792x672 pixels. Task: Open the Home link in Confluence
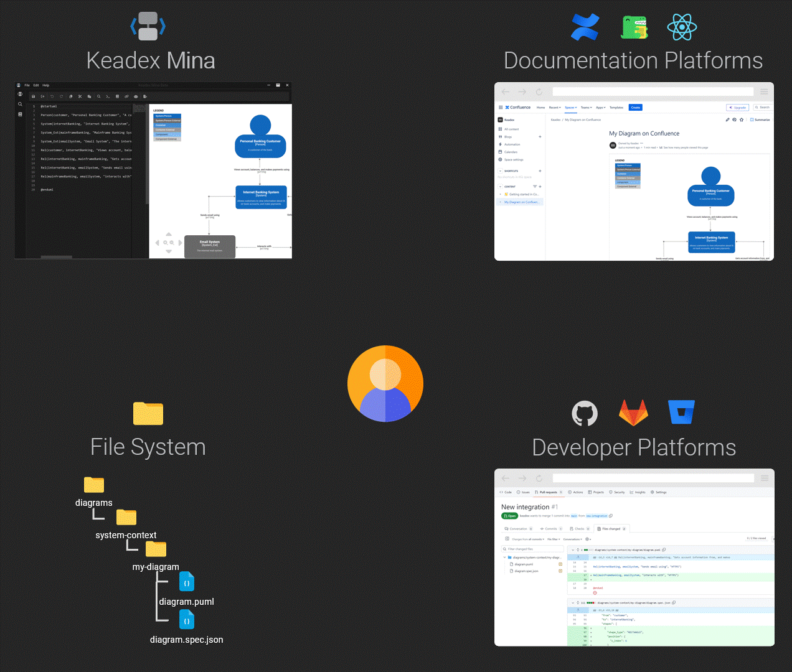coord(540,108)
